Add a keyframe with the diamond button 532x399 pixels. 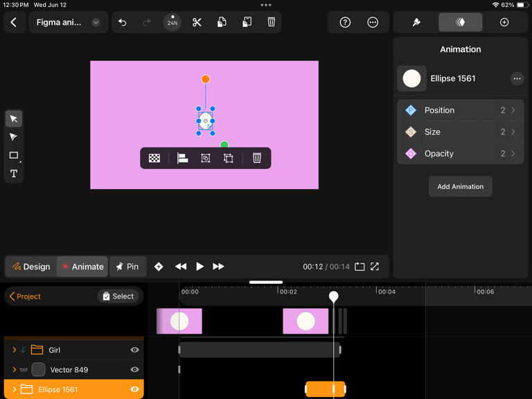(x=159, y=267)
